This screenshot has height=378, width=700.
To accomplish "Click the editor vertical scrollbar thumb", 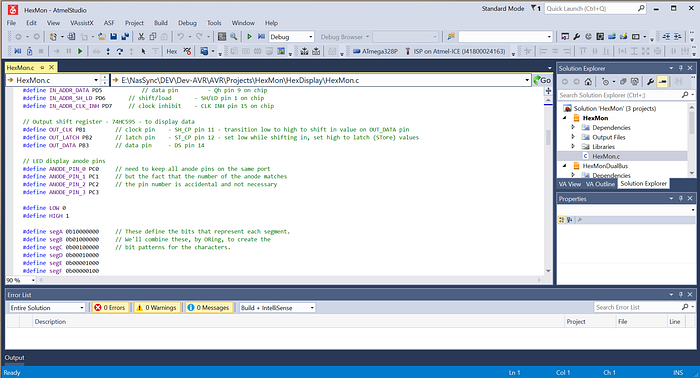I will click(548, 137).
